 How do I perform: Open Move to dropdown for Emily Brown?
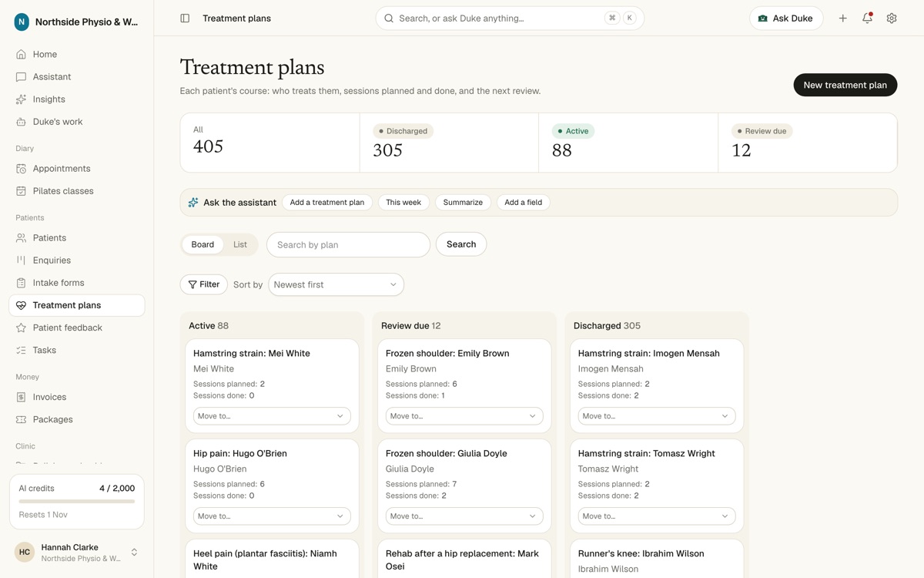464,416
